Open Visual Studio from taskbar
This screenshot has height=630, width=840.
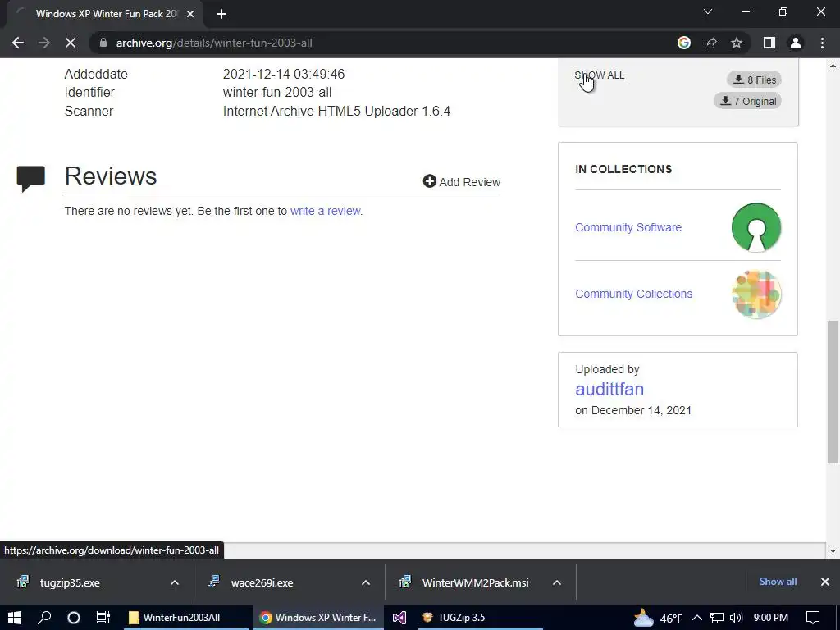pos(399,618)
